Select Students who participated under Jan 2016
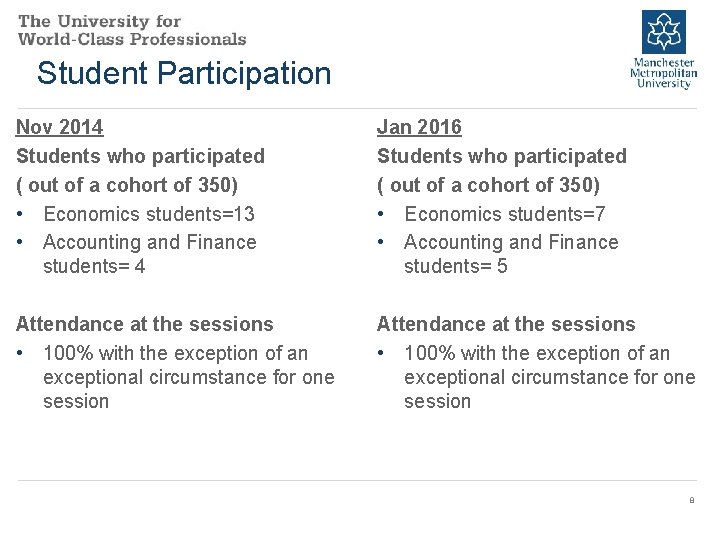This screenshot has width=720, height=540. tap(501, 156)
